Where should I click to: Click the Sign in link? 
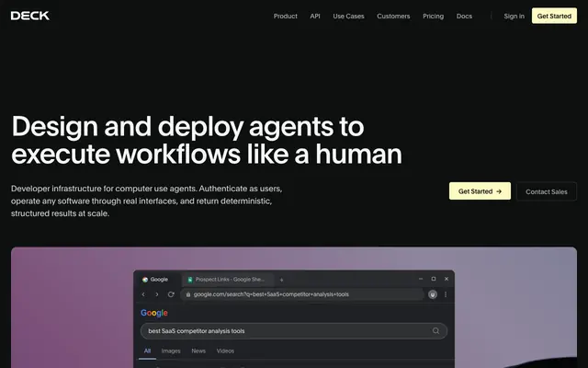[x=514, y=17]
